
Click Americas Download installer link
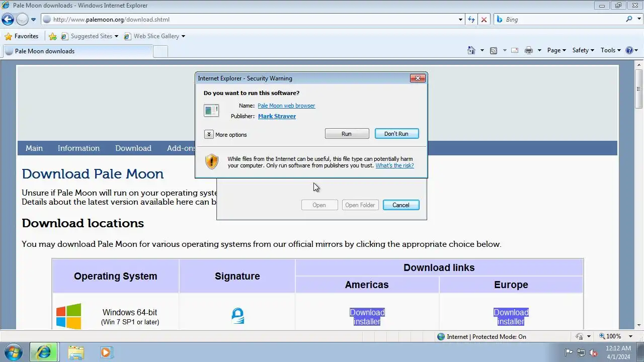coord(367,317)
